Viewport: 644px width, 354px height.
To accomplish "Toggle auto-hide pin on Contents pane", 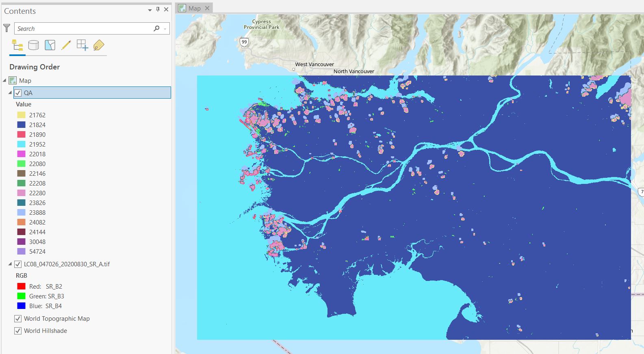I will point(158,10).
